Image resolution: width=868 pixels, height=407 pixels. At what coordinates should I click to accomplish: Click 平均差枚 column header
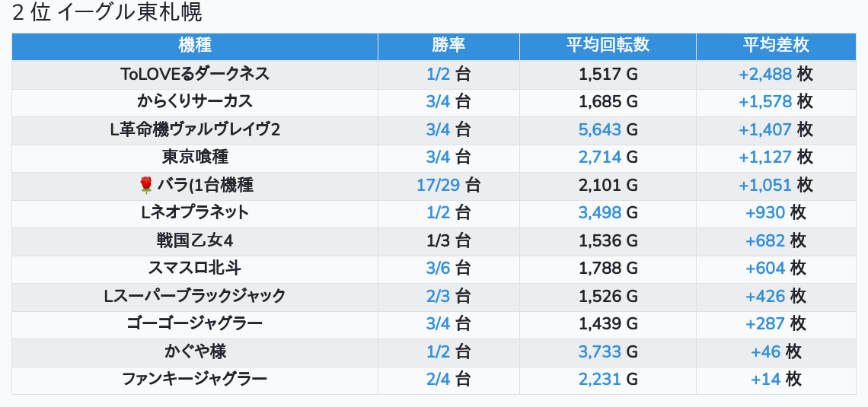tap(776, 46)
